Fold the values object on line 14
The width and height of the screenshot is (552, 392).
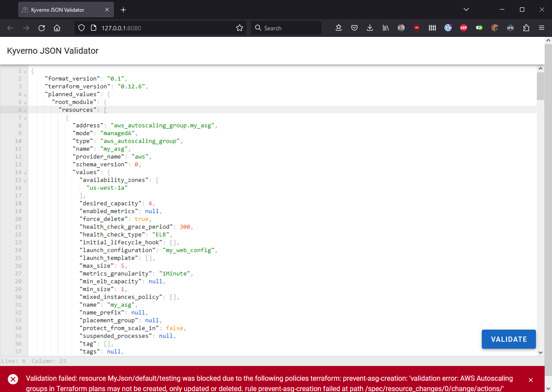click(x=25, y=172)
